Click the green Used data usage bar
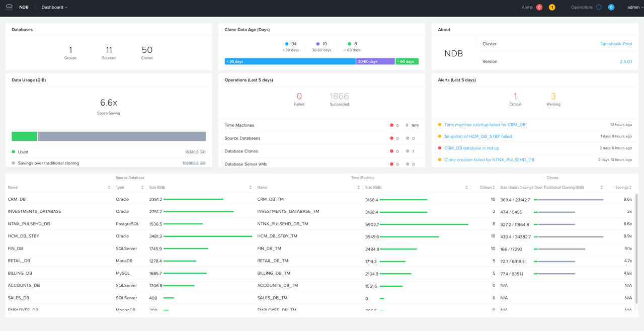644x331 pixels. point(24,136)
